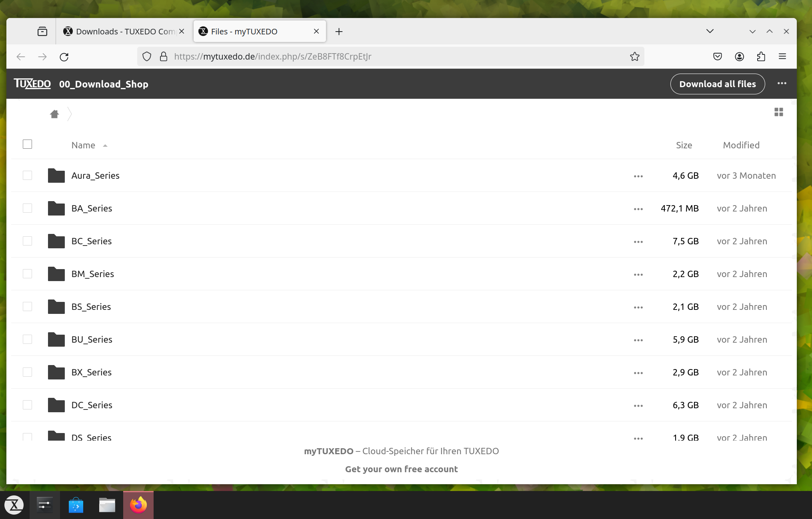Viewport: 812px width, 519px height.
Task: Open Firefox application hamburger menu
Action: pos(782,57)
